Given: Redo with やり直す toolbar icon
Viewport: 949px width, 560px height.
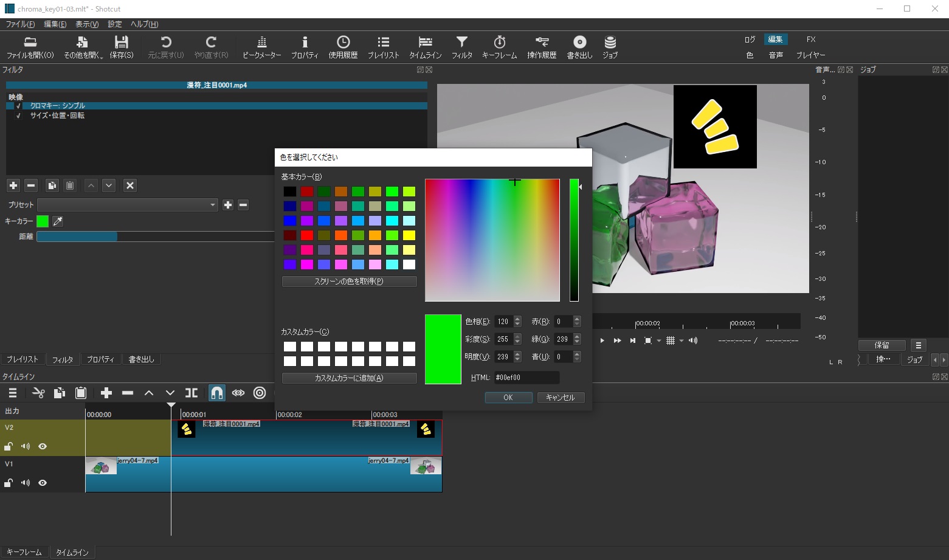Looking at the screenshot, I should point(211,47).
